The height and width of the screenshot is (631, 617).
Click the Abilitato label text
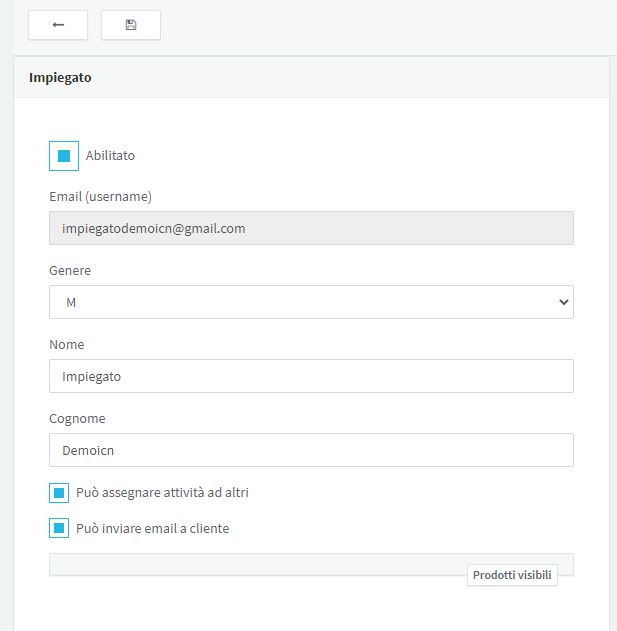[x=110, y=155]
